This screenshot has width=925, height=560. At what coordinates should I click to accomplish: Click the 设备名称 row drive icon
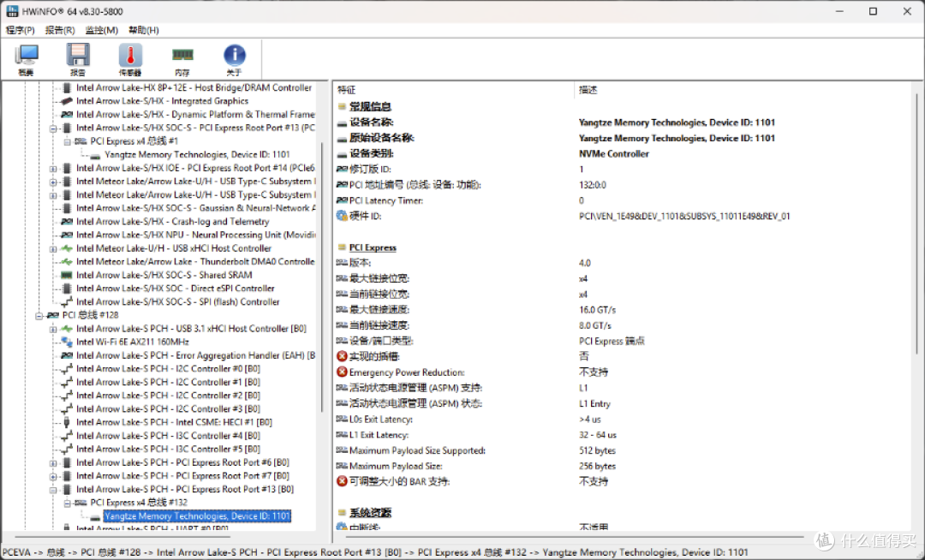click(342, 123)
